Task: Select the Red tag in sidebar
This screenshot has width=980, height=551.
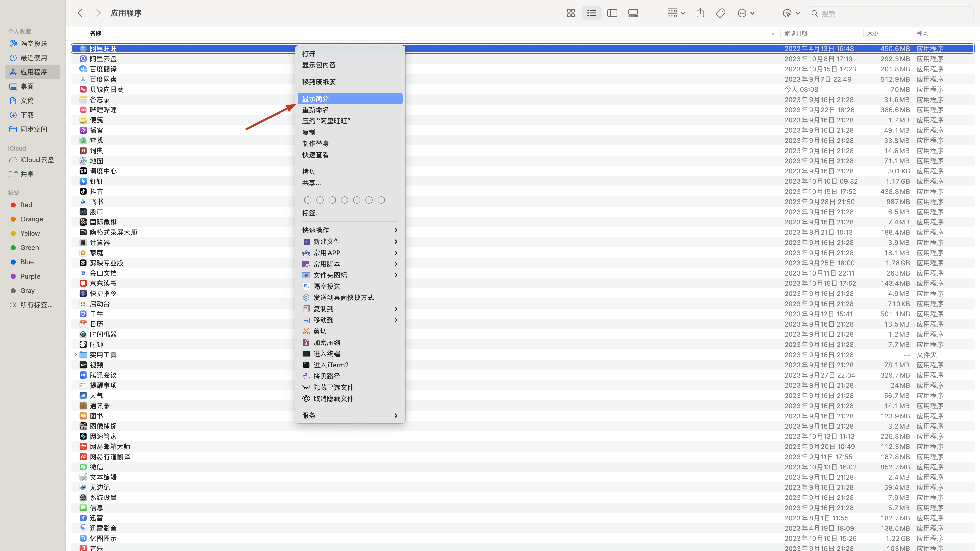Action: [x=33, y=205]
